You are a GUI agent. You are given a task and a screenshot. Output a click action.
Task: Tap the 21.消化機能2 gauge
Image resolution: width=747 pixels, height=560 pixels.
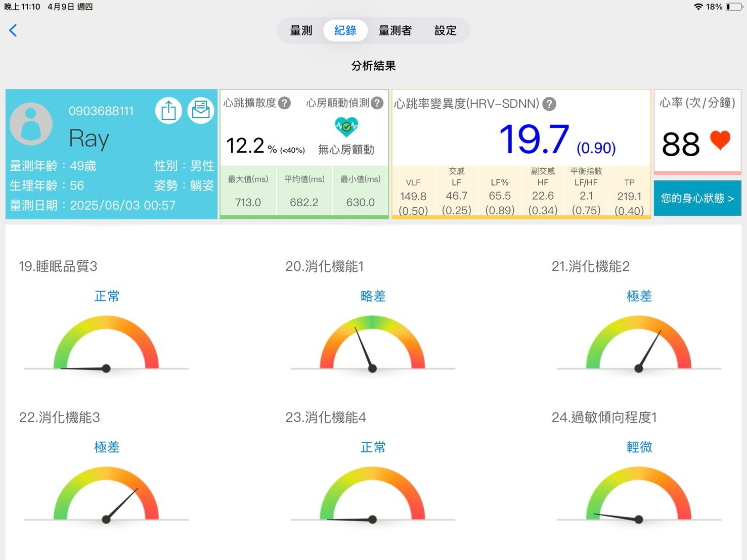(x=638, y=344)
